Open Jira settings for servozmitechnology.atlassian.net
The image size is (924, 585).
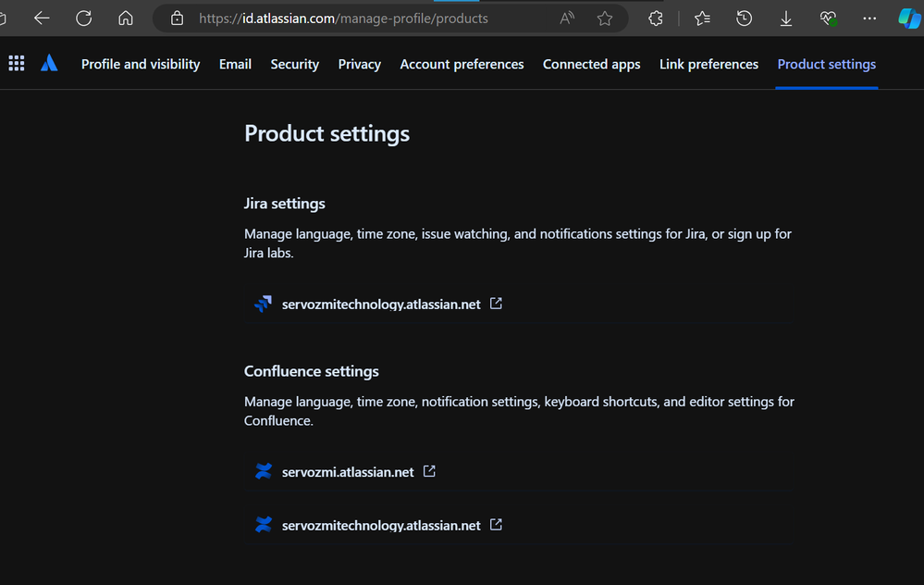381,305
